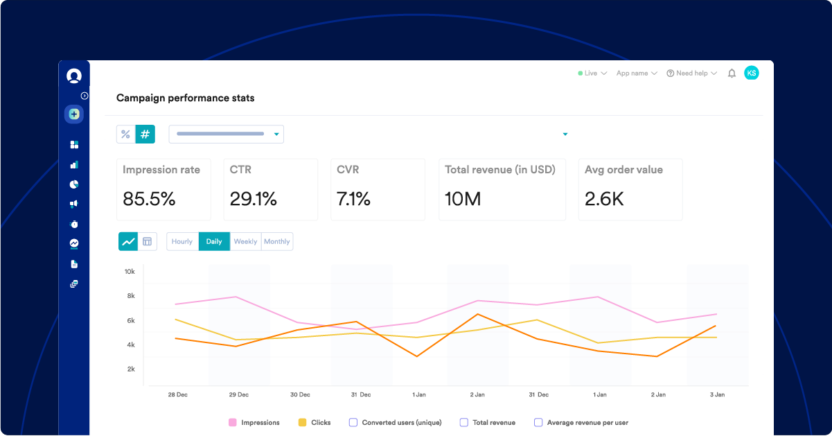Open the dashboard grid icon in sidebar
832x436 pixels.
74,144
